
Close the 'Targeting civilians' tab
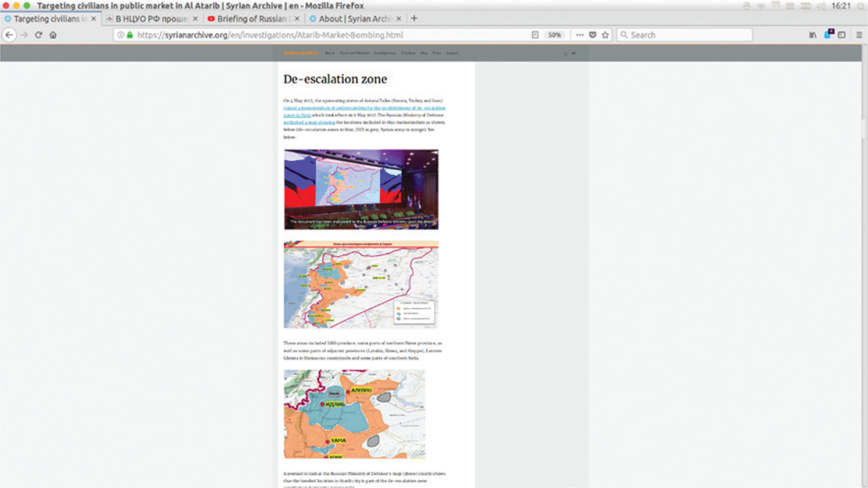coord(93,19)
